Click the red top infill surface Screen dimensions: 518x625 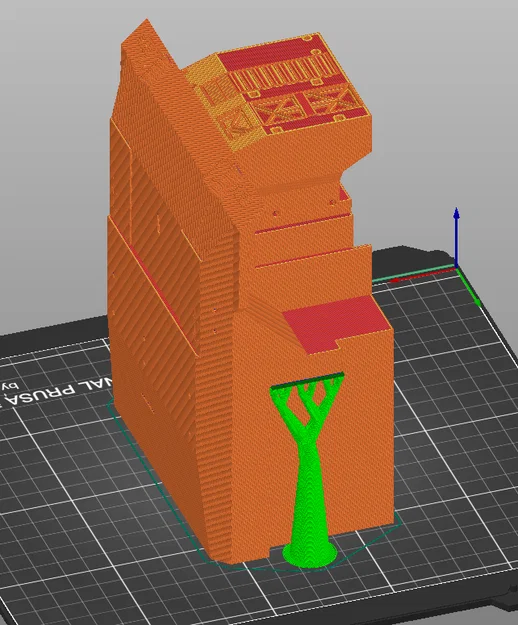click(336, 324)
